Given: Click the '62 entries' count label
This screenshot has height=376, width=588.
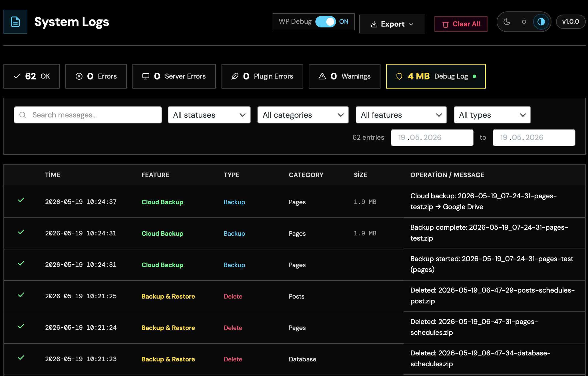Looking at the screenshot, I should point(368,137).
